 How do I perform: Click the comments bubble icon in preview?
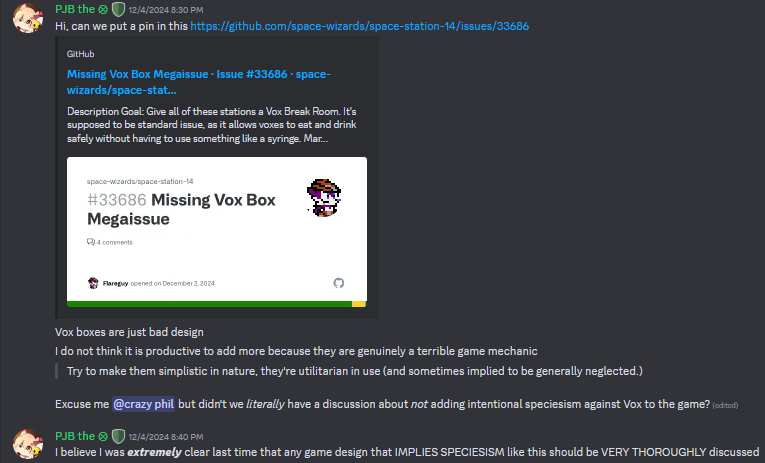click(91, 242)
